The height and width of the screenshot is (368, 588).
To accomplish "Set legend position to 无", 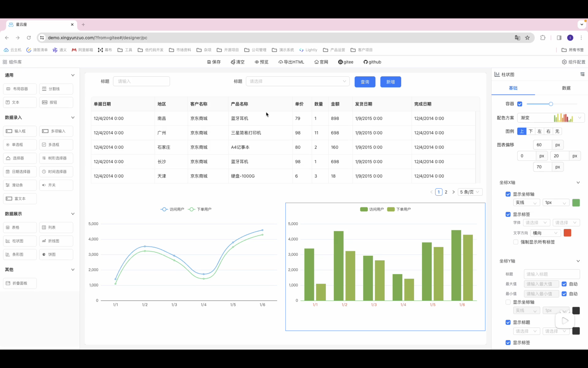I will point(557,131).
